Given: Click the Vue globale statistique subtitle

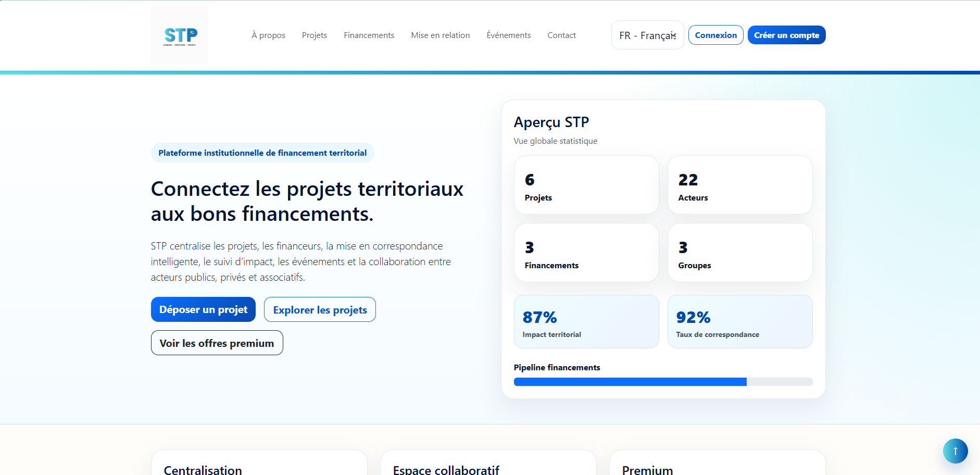Looking at the screenshot, I should [555, 141].
